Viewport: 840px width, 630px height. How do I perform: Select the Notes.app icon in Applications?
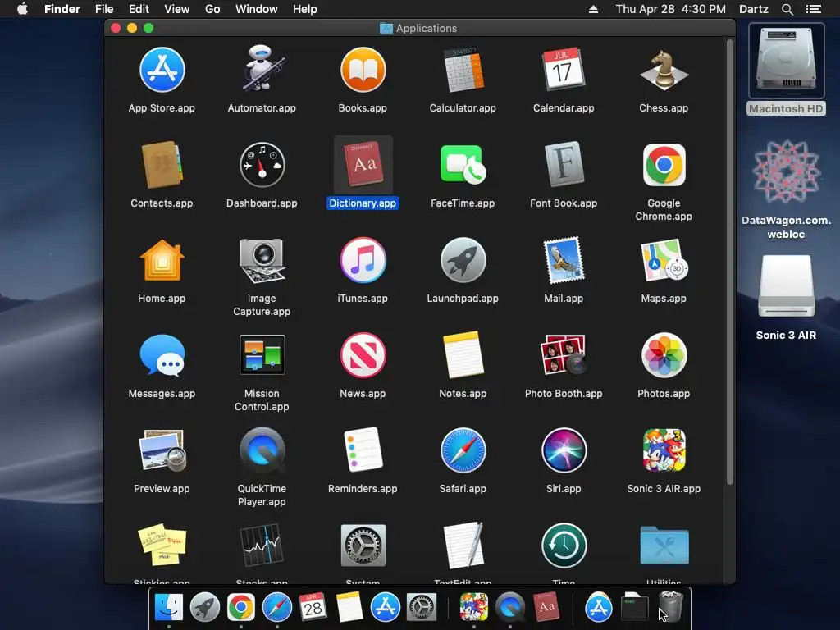pyautogui.click(x=463, y=355)
